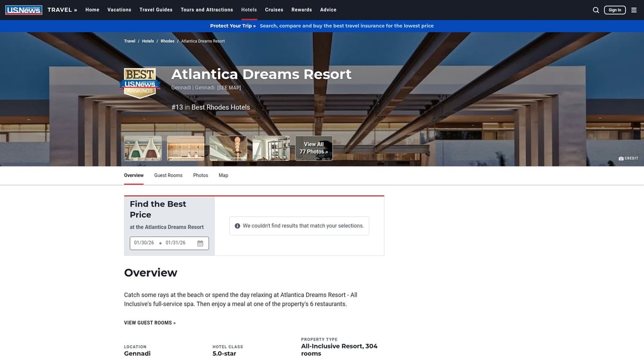This screenshot has width=644, height=362.
Task: Select the first hotel photo thumbnail
Action: tap(142, 147)
